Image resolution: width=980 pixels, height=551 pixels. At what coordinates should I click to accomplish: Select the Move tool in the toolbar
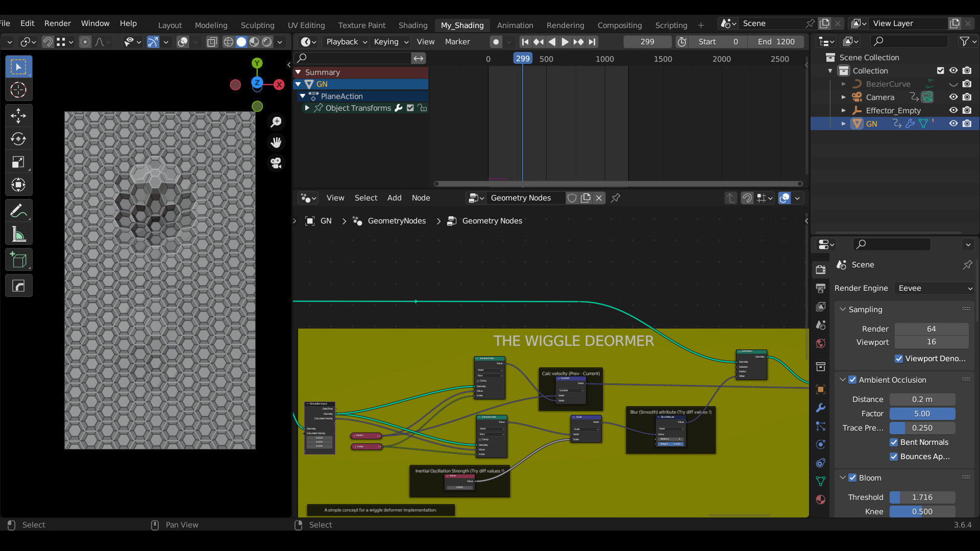[x=18, y=116]
